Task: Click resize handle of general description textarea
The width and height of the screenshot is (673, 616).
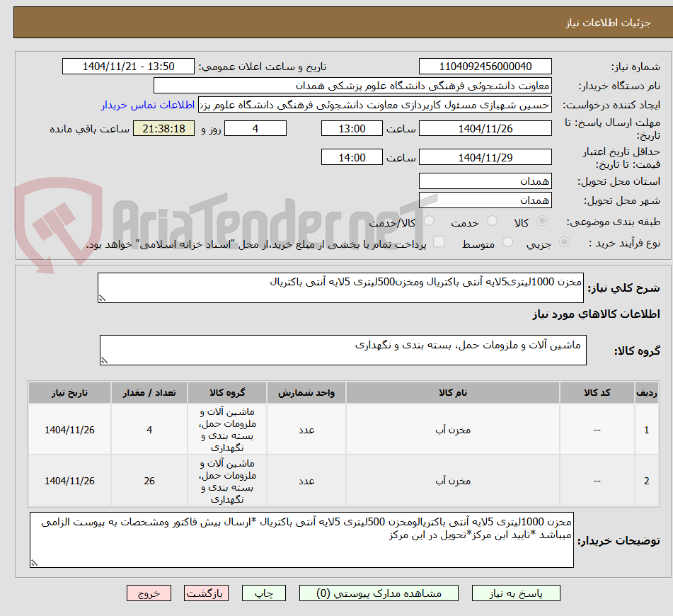Action: 102,298
